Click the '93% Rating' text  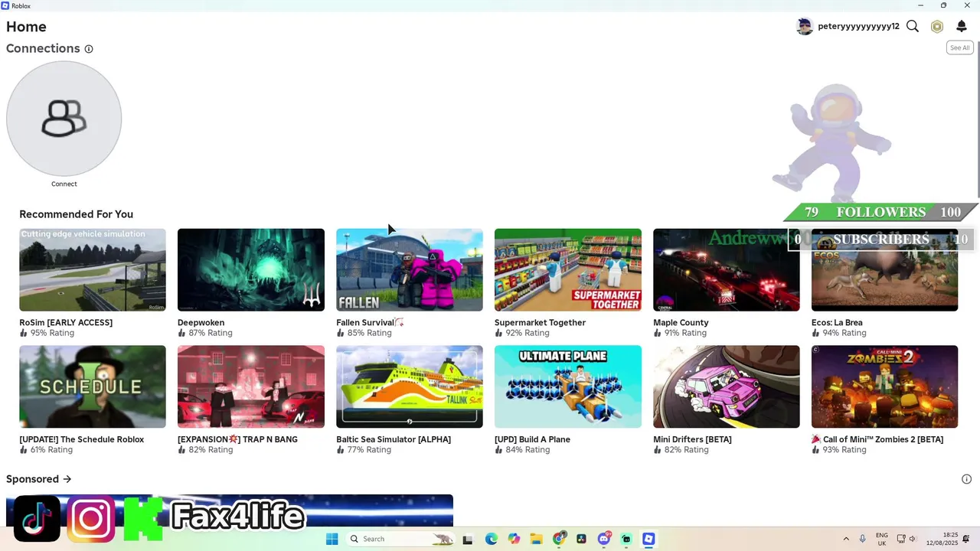pyautogui.click(x=844, y=450)
